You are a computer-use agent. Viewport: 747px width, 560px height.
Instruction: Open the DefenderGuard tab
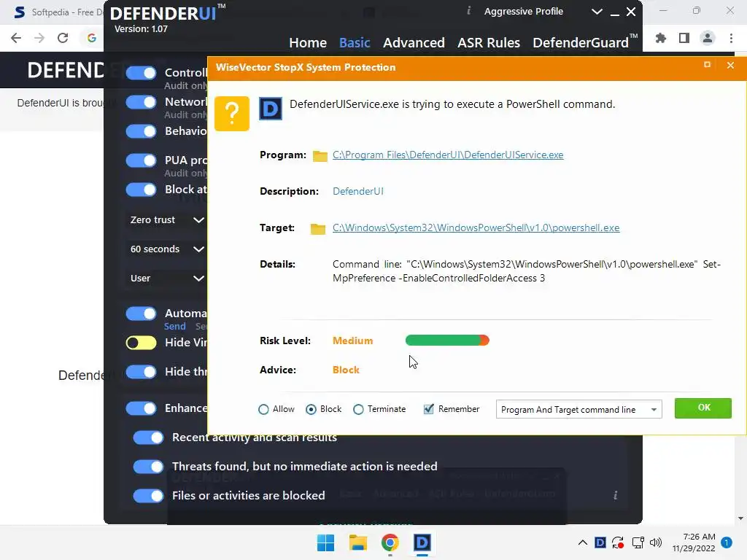pos(584,42)
